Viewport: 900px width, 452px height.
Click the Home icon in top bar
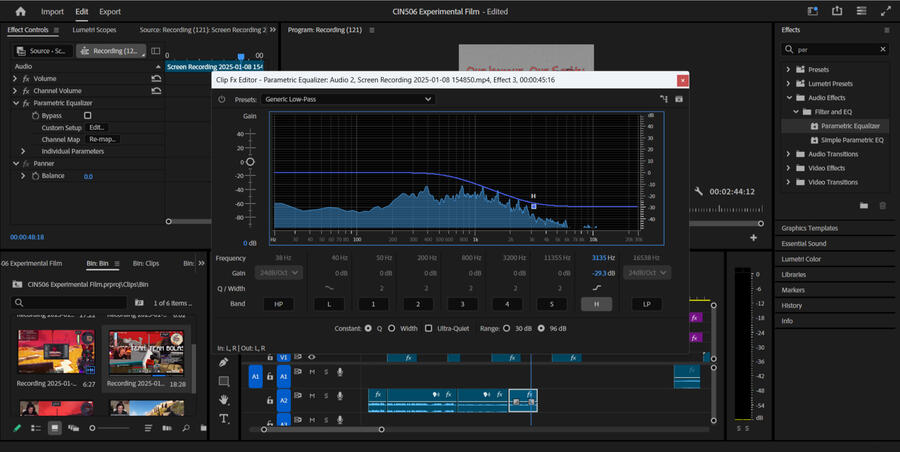pos(20,11)
